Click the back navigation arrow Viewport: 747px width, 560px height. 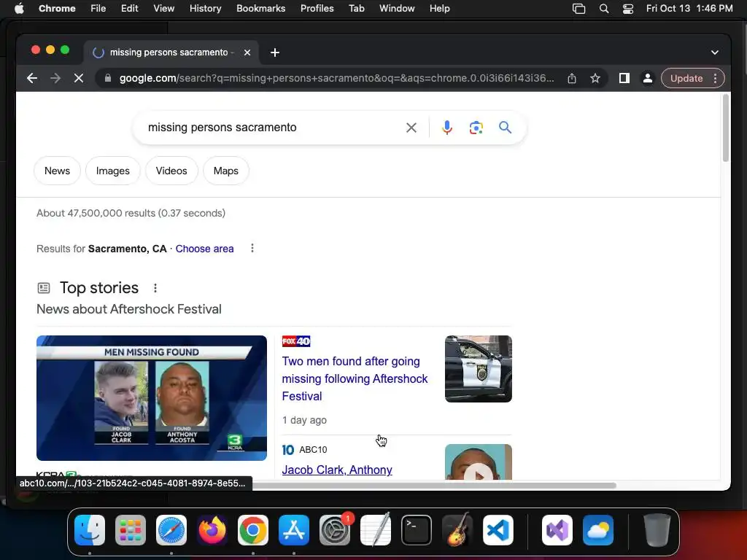pos(32,78)
